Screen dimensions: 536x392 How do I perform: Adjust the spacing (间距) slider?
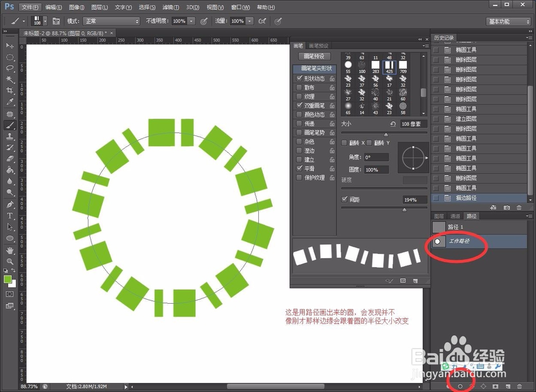pyautogui.click(x=404, y=209)
